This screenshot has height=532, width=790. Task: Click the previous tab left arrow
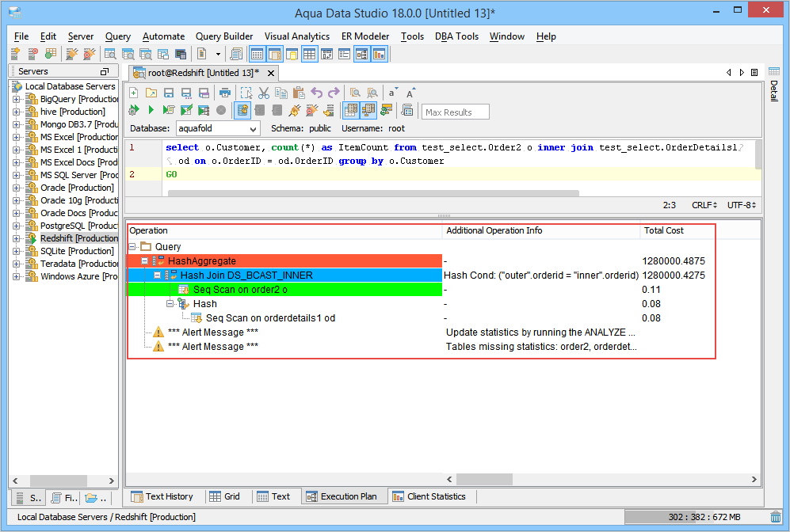pos(728,73)
